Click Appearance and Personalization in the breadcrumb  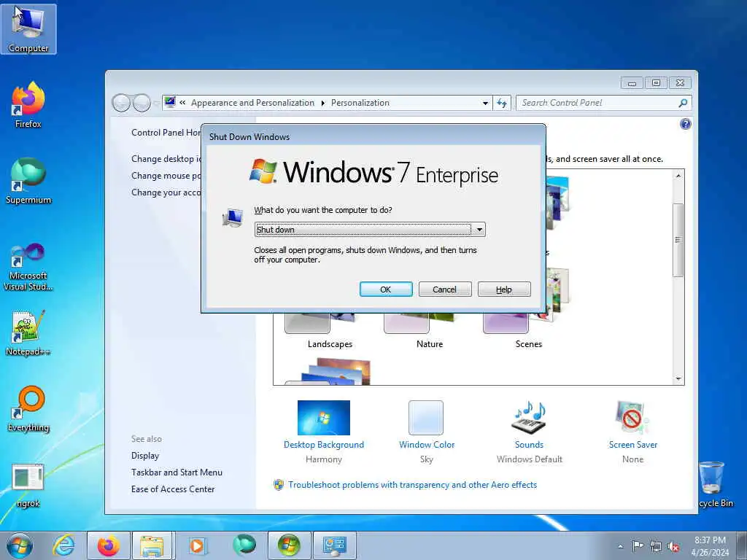tap(252, 103)
